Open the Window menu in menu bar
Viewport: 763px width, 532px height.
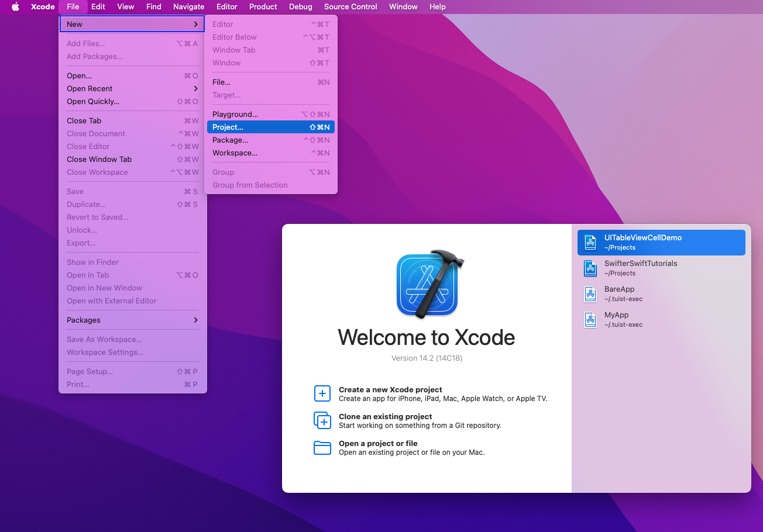pos(403,7)
